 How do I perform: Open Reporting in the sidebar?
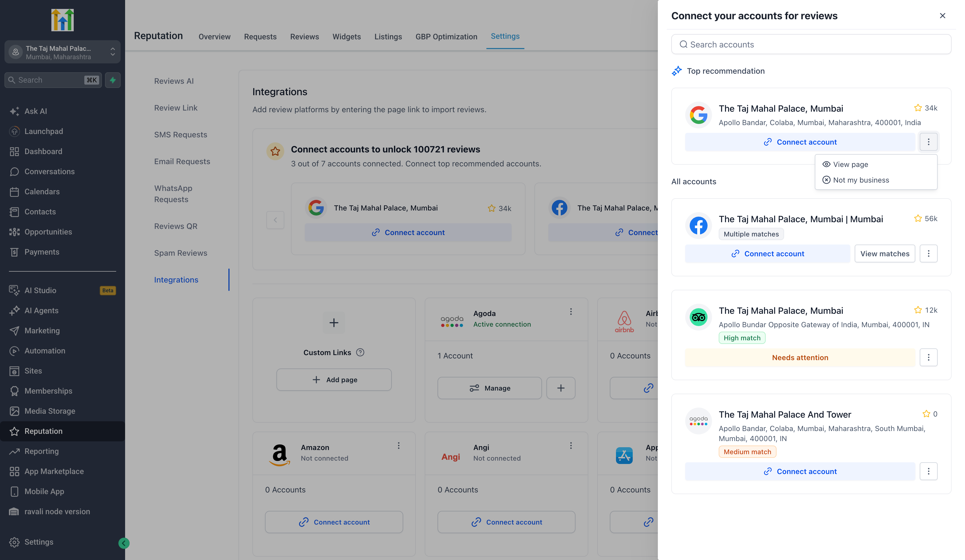(63, 451)
